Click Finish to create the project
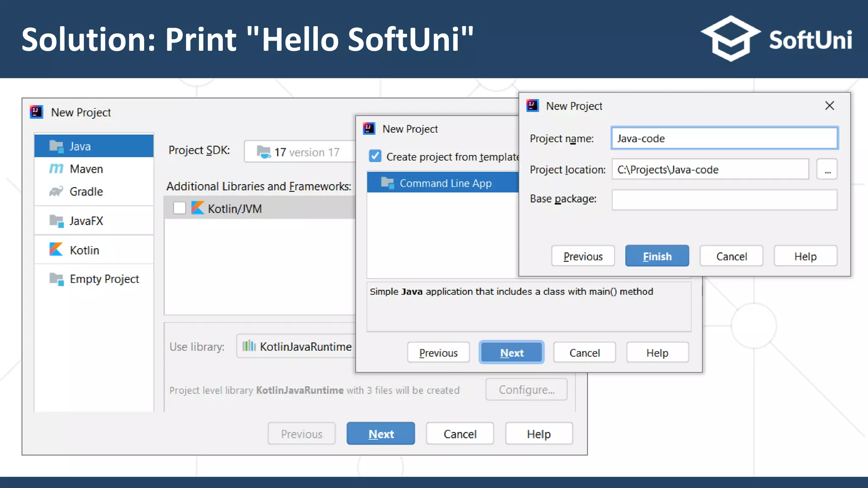Viewport: 868px width, 488px height. point(657,256)
